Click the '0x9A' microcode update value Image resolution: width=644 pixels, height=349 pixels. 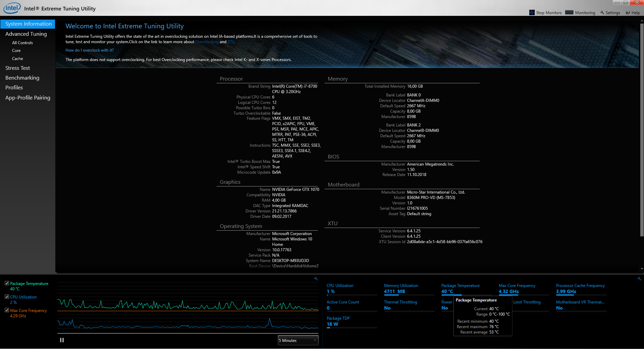pos(277,172)
